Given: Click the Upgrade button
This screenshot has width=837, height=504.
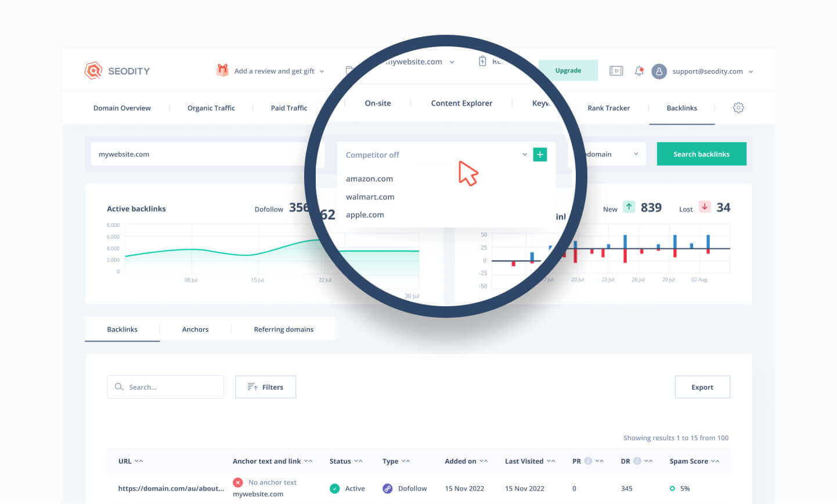Looking at the screenshot, I should pyautogui.click(x=568, y=70).
